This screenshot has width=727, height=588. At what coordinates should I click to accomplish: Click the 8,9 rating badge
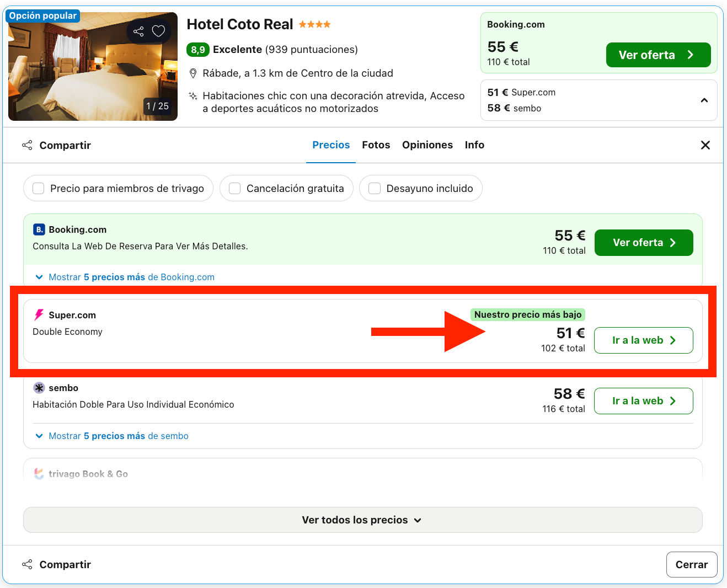(198, 50)
